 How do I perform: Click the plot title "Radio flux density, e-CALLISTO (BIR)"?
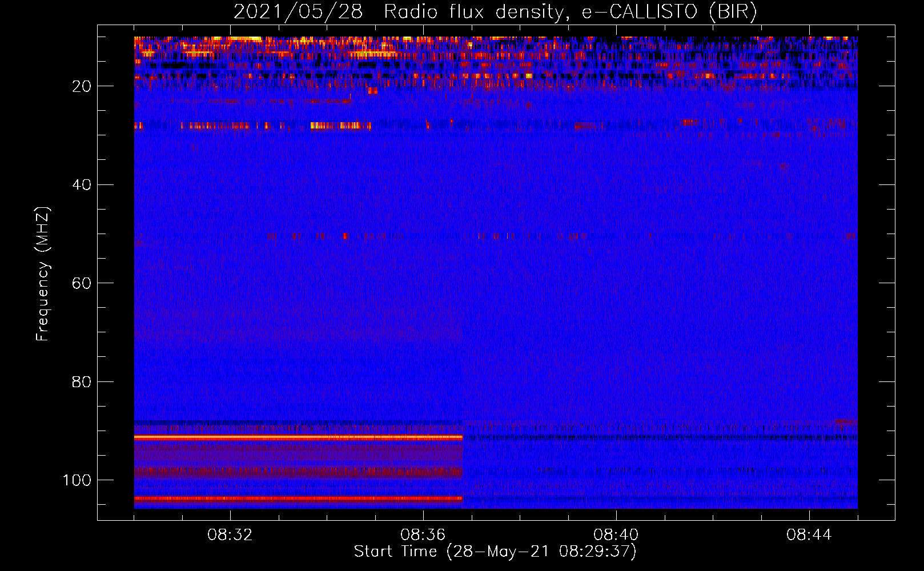[x=570, y=11]
